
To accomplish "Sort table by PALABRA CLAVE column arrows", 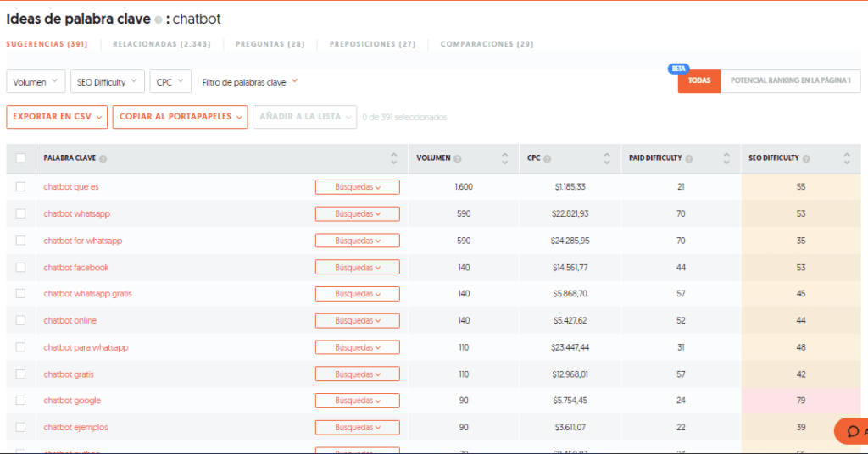I will pyautogui.click(x=393, y=158).
